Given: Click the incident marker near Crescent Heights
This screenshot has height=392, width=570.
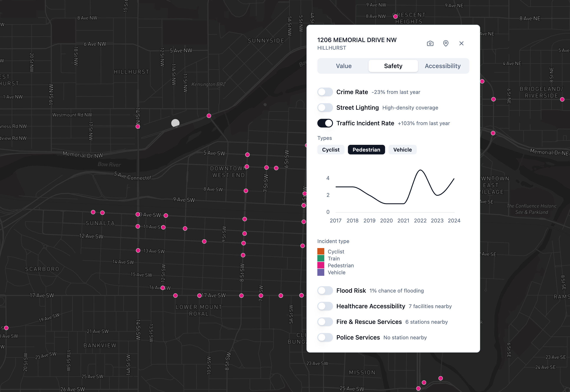Looking at the screenshot, I should point(395,16).
